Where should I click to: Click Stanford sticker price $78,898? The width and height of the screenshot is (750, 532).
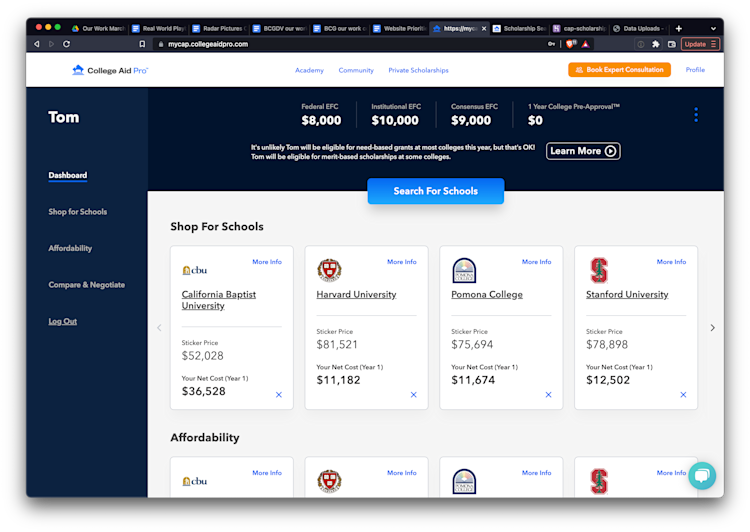click(607, 344)
